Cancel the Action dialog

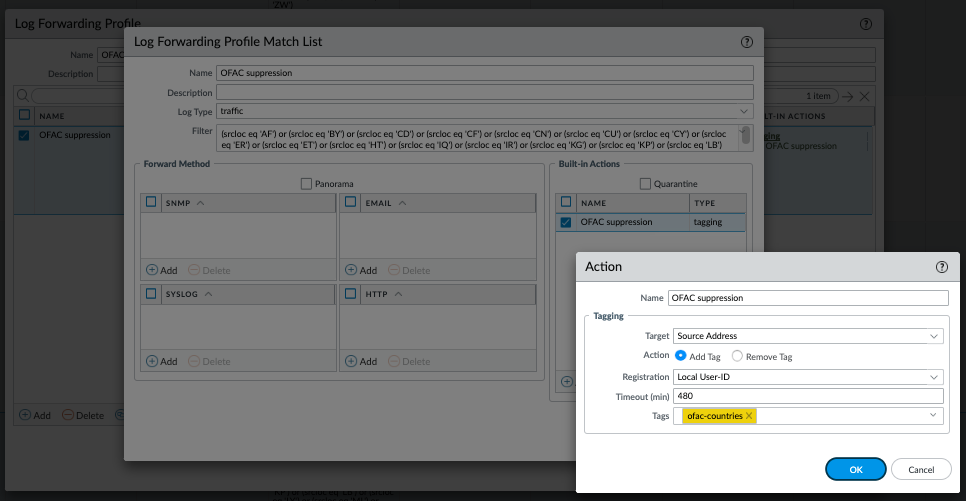pyautogui.click(x=921, y=469)
